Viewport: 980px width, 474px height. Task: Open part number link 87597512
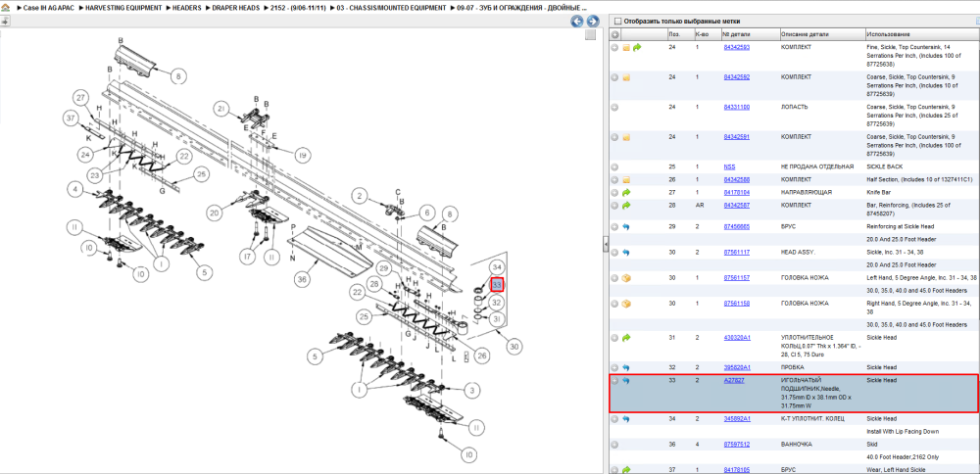(x=736, y=445)
